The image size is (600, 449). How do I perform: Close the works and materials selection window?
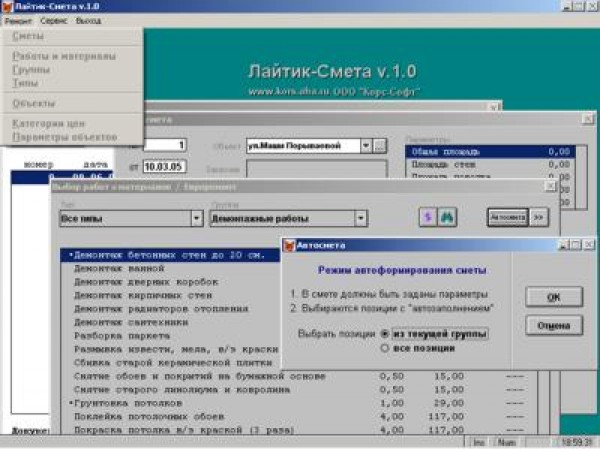550,186
